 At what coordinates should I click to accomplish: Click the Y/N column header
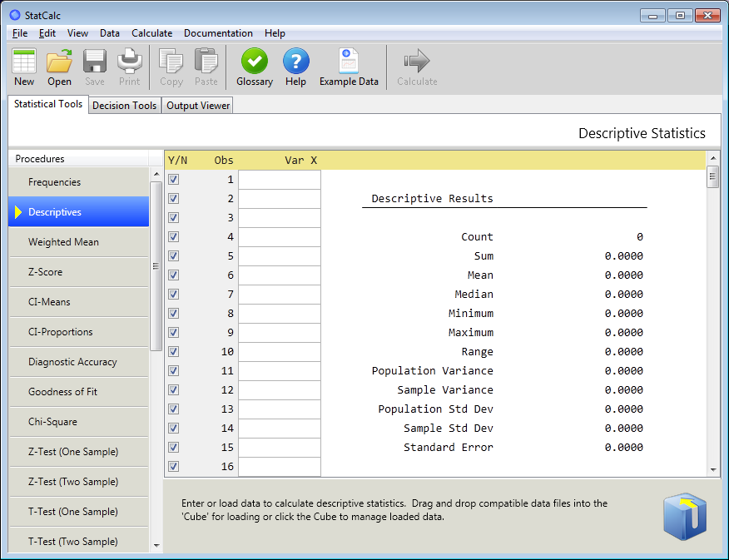[x=177, y=161]
